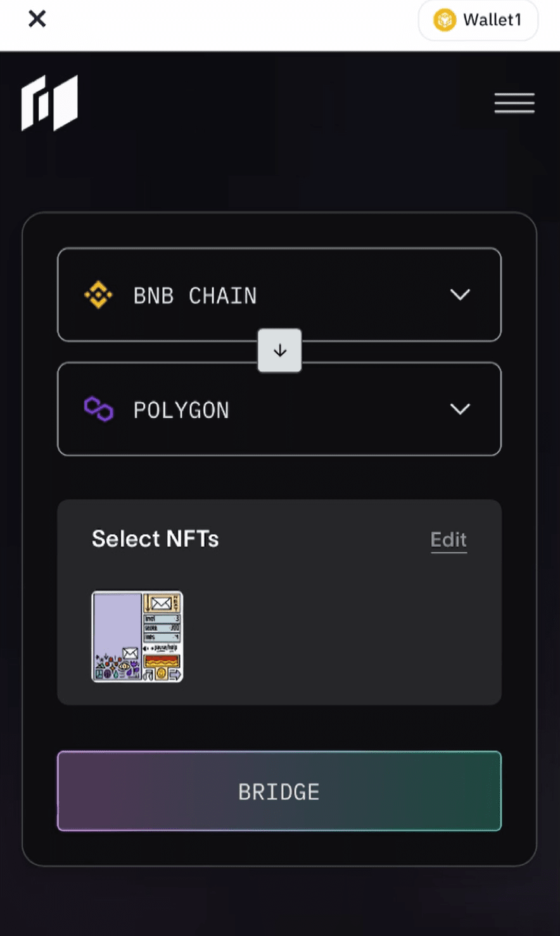
Task: Click the yellow BNB Chain logo icon
Action: click(x=99, y=295)
